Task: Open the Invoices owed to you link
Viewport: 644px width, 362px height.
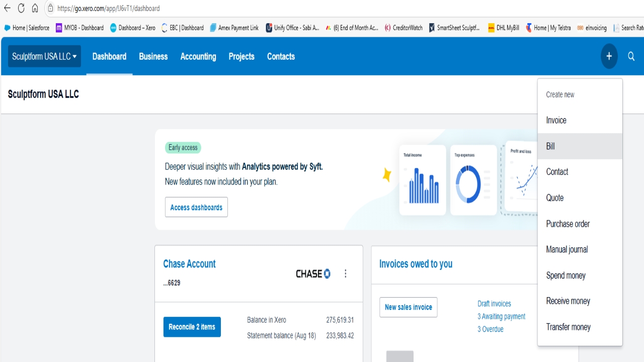Action: 416,264
